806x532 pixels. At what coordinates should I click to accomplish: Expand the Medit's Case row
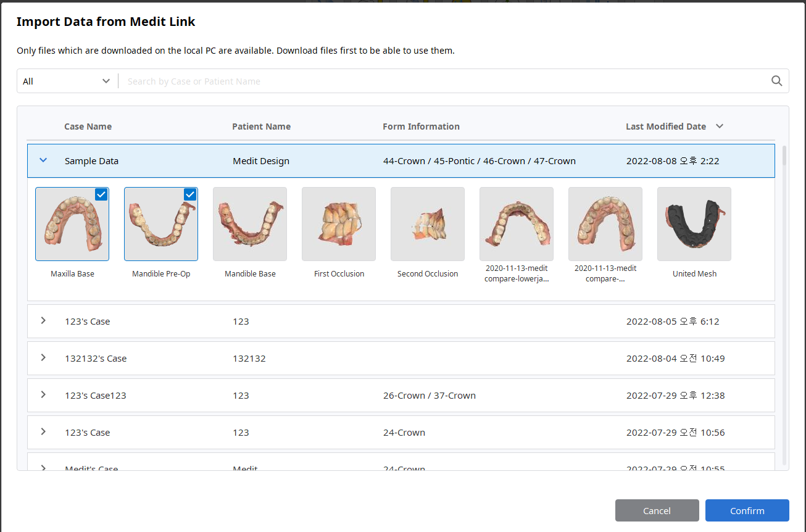point(43,468)
